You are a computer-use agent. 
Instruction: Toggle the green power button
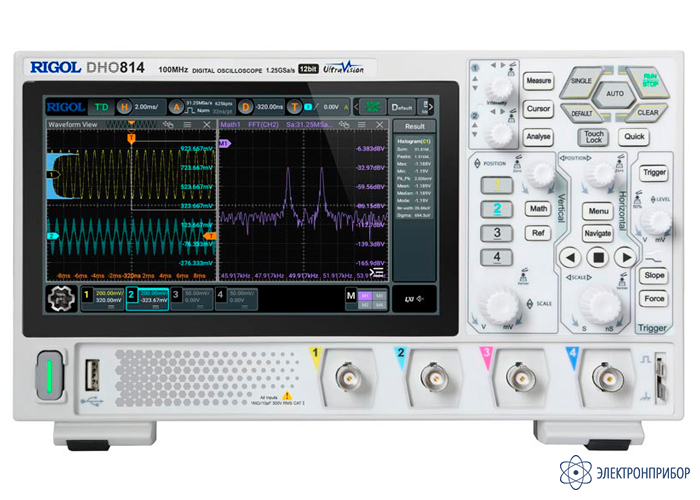pos(49,375)
